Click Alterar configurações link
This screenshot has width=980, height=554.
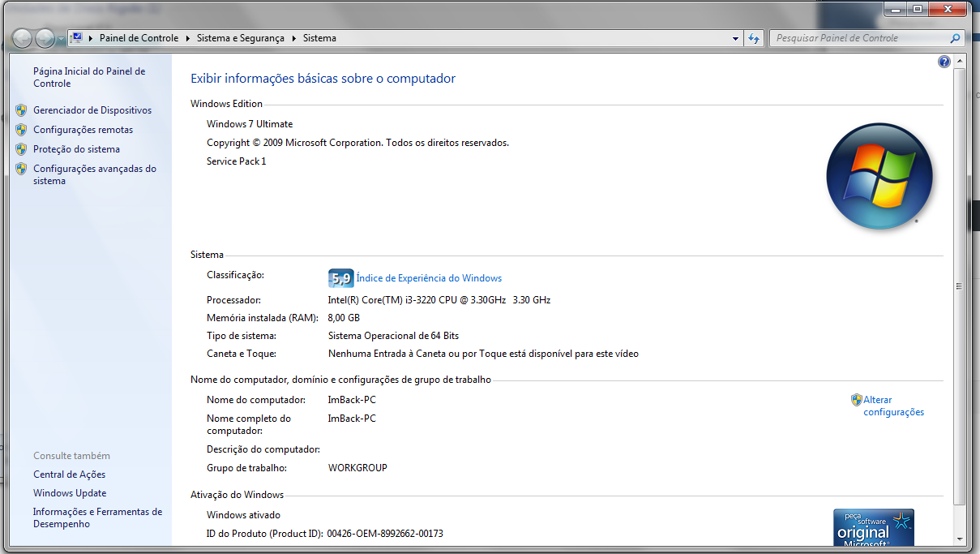pos(893,406)
